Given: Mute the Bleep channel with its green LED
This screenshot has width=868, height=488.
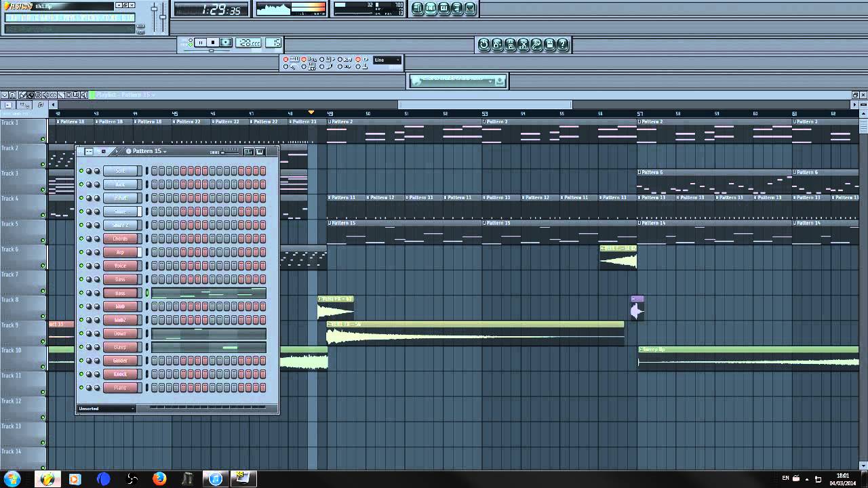Looking at the screenshot, I should [x=81, y=347].
